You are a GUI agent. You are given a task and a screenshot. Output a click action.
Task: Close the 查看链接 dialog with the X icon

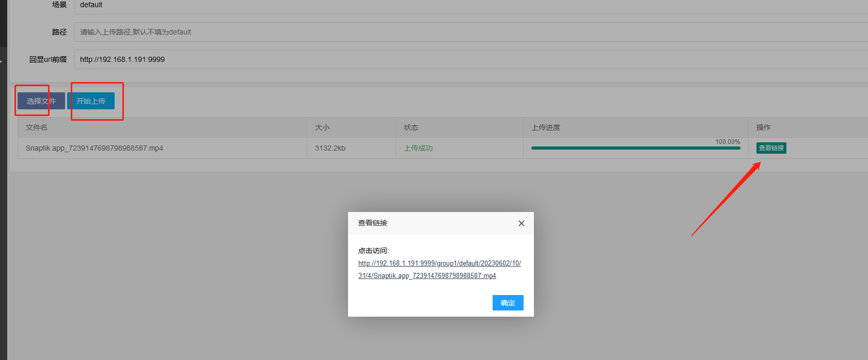click(522, 223)
